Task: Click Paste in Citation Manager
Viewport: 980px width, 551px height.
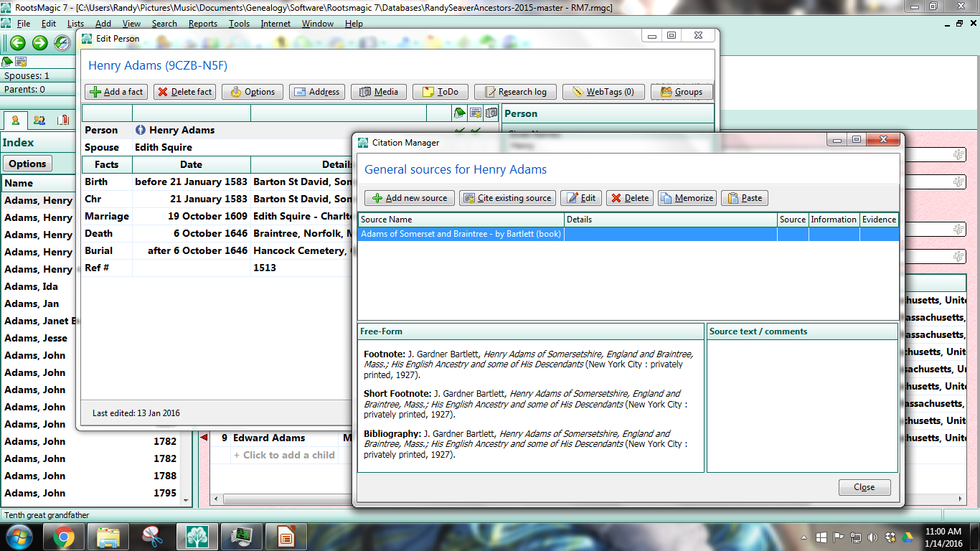Action: [744, 198]
